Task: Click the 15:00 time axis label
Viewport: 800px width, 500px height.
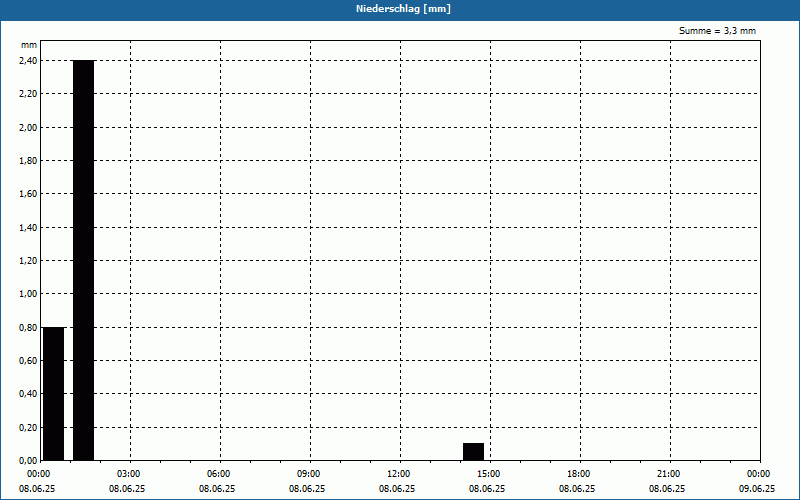Action: (x=489, y=474)
